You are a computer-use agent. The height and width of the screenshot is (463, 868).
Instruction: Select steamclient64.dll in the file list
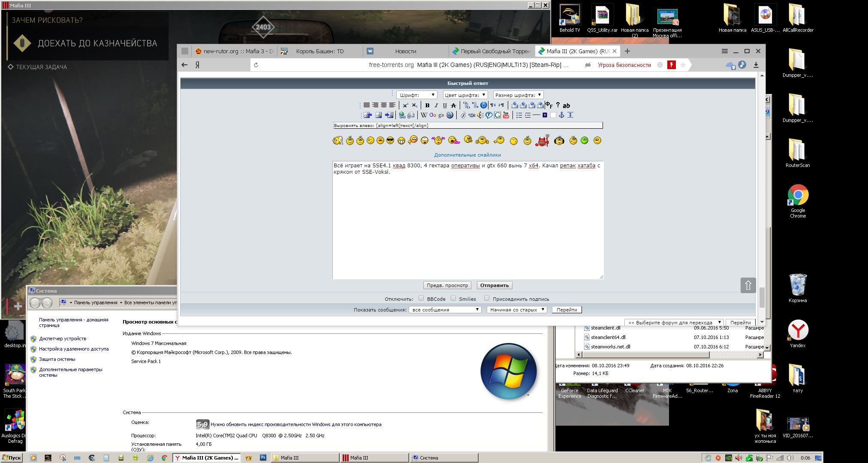(608, 337)
